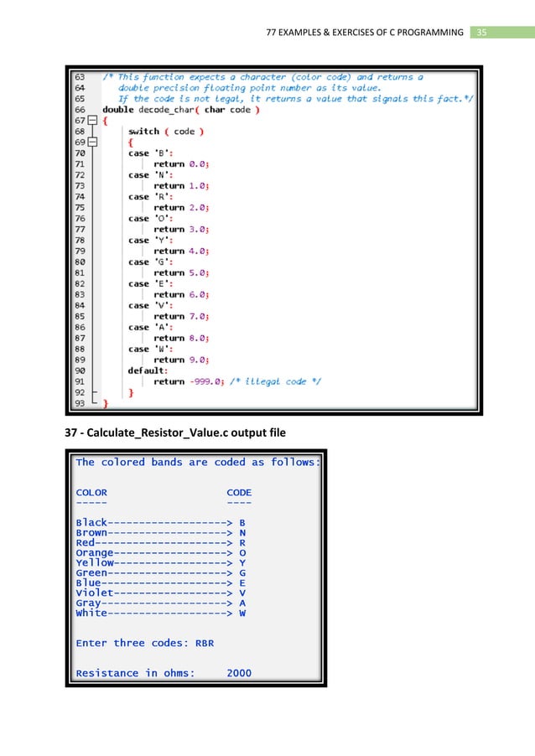
Task: Click 'Resistance in ohms:' label
Action: pos(135,673)
